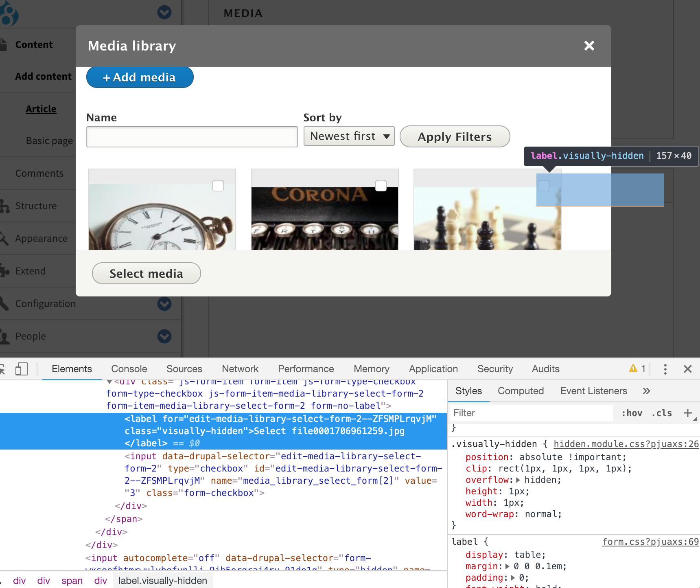Click the People icon in admin menu
This screenshot has height=588, width=700.
(x=4, y=336)
